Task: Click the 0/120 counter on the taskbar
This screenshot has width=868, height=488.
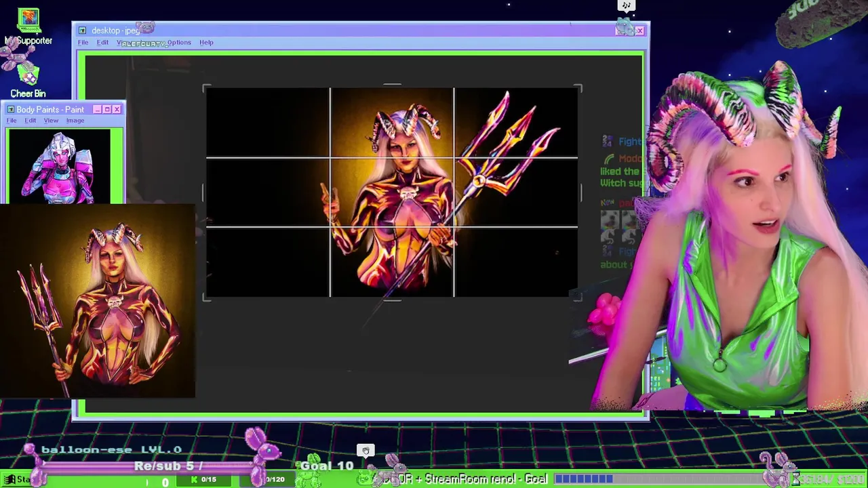Action: 275,480
